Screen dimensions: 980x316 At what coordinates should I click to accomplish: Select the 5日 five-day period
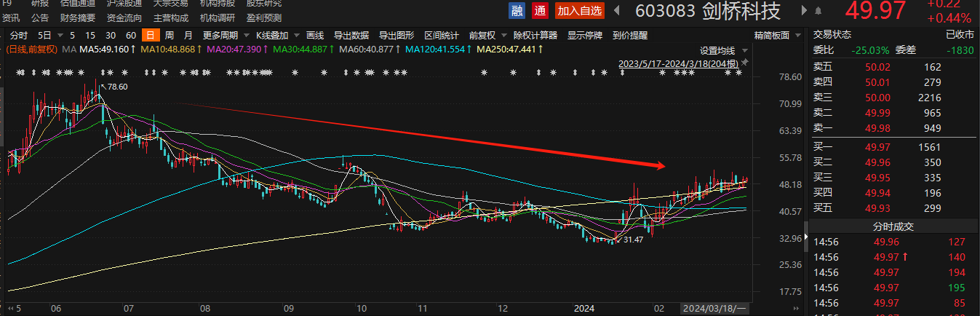point(44,36)
